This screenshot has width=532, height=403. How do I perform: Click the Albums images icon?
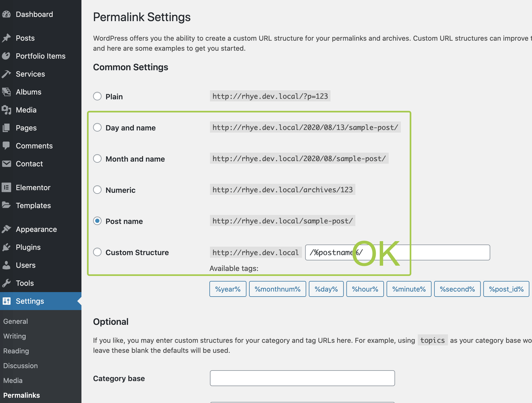[6, 92]
